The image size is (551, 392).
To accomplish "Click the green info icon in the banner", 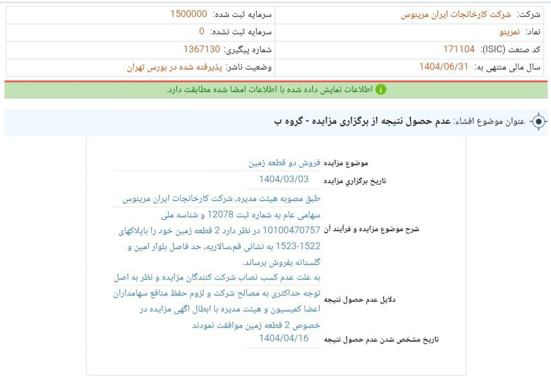I will [381, 90].
